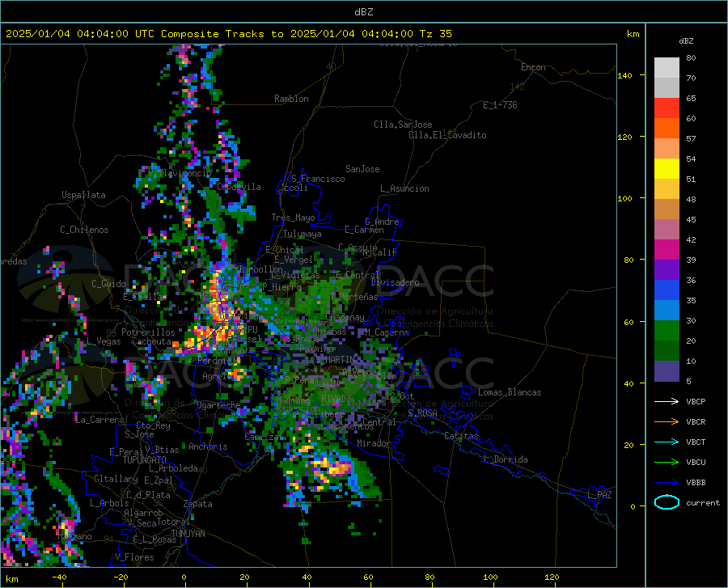Viewport: 728px width, 588px height.
Task: Click the 'Uspallata' map label
Action: coord(83,195)
